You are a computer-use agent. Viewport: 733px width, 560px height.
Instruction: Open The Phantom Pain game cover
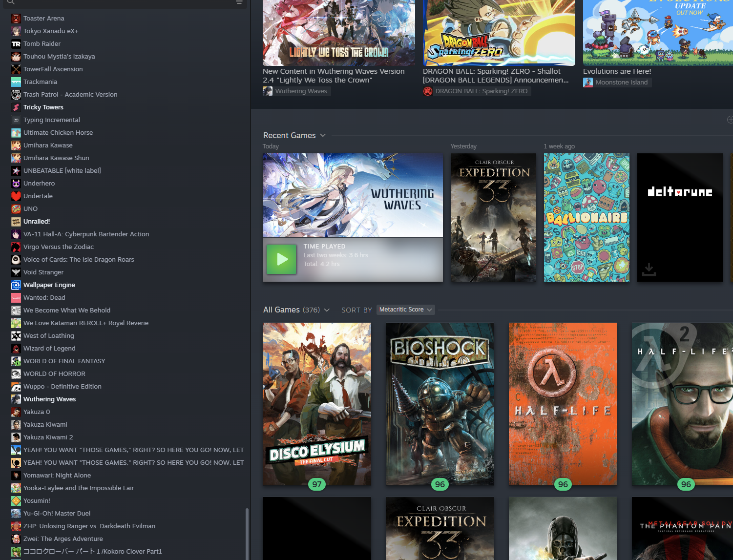tap(682, 528)
